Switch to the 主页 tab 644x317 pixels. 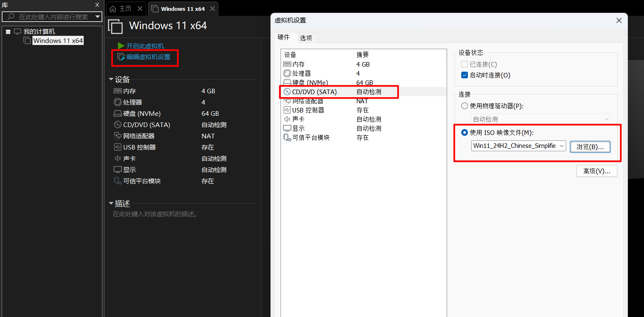coord(125,9)
